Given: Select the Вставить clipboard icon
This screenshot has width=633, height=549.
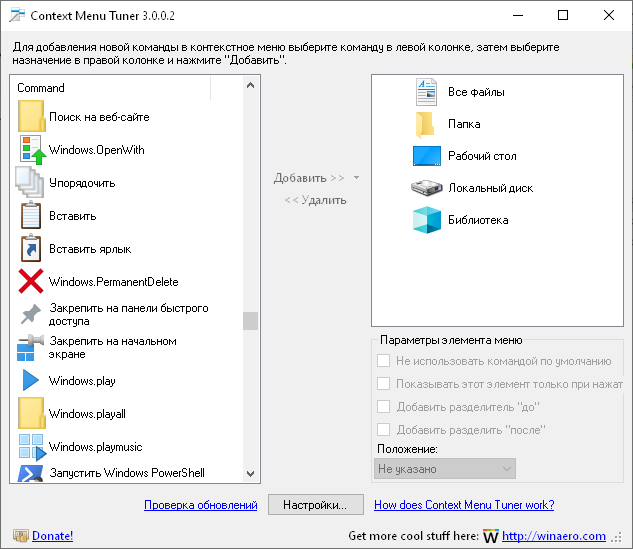Looking at the screenshot, I should 31,216.
